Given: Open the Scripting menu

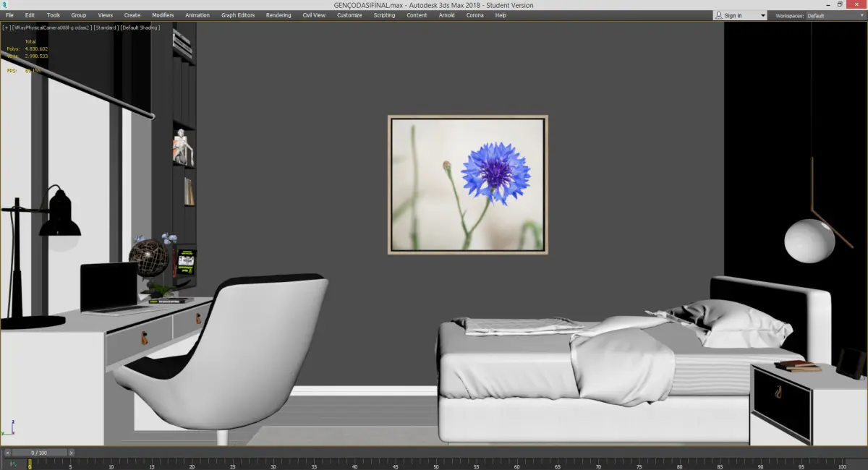Looking at the screenshot, I should [384, 15].
